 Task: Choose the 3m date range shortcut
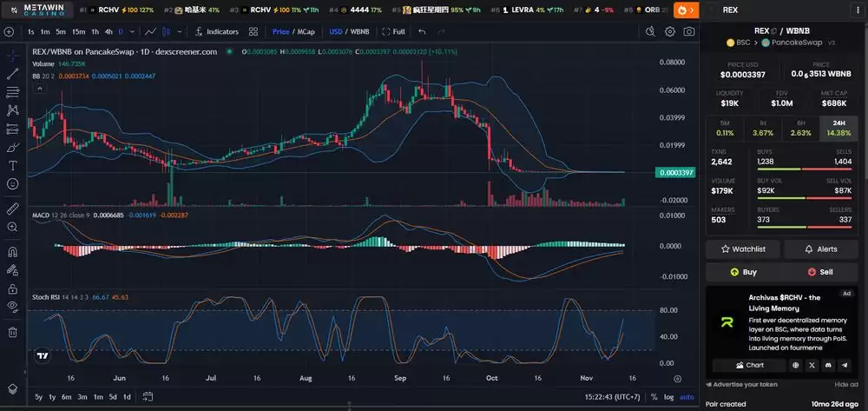[x=82, y=397]
